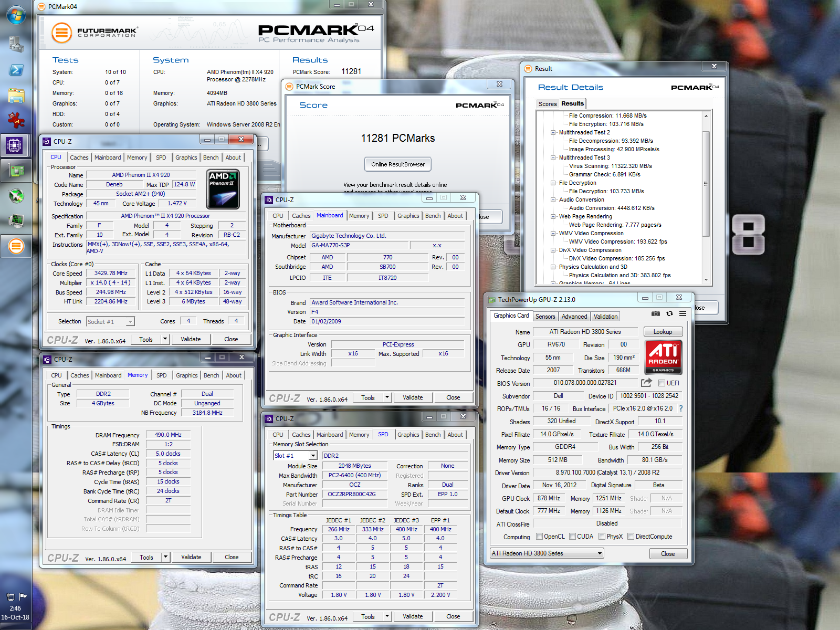
Task: Toggle the UEFI checkbox in GPU-Z
Action: coord(661,383)
